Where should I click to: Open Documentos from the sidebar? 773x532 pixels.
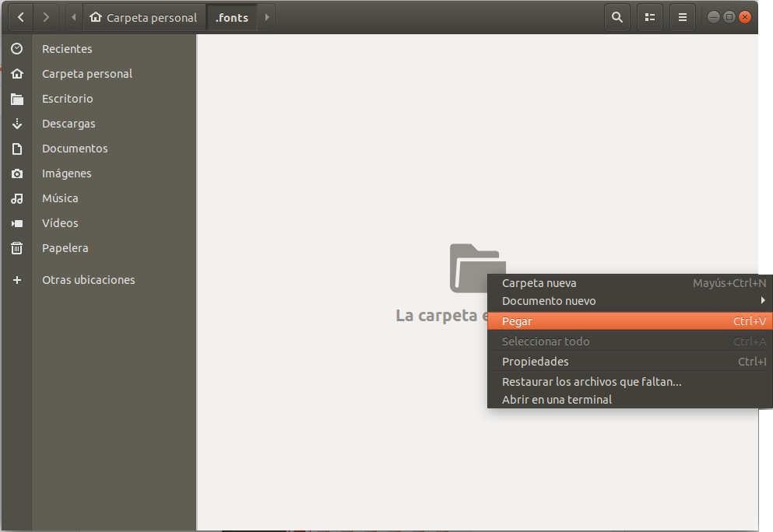(x=74, y=148)
